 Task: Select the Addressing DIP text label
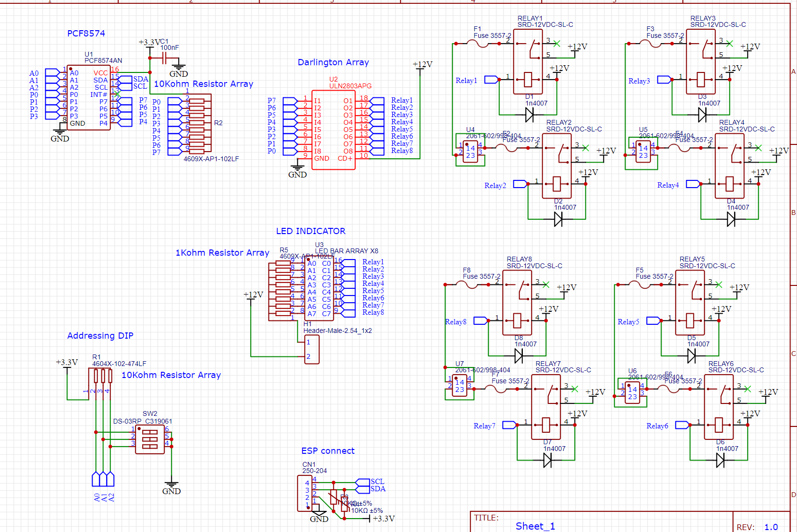100,336
